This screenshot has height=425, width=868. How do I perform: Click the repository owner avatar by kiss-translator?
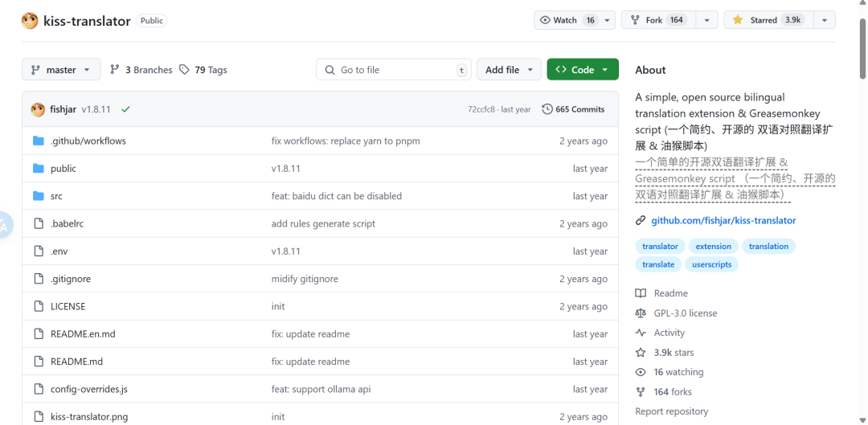pyautogui.click(x=30, y=21)
